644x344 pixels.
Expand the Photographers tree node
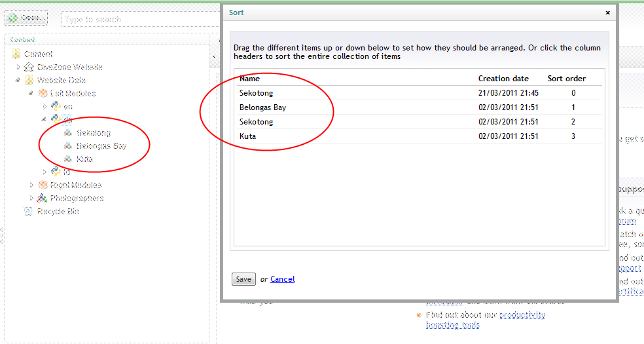31,199
